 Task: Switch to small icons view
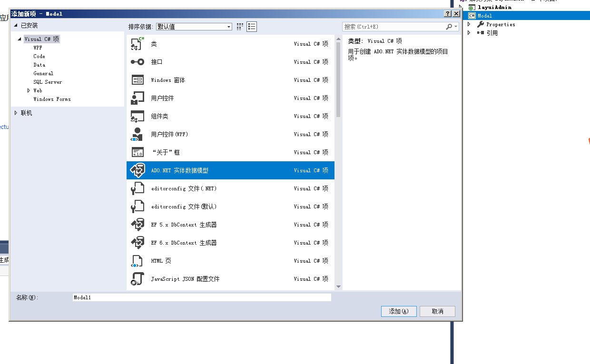(240, 27)
